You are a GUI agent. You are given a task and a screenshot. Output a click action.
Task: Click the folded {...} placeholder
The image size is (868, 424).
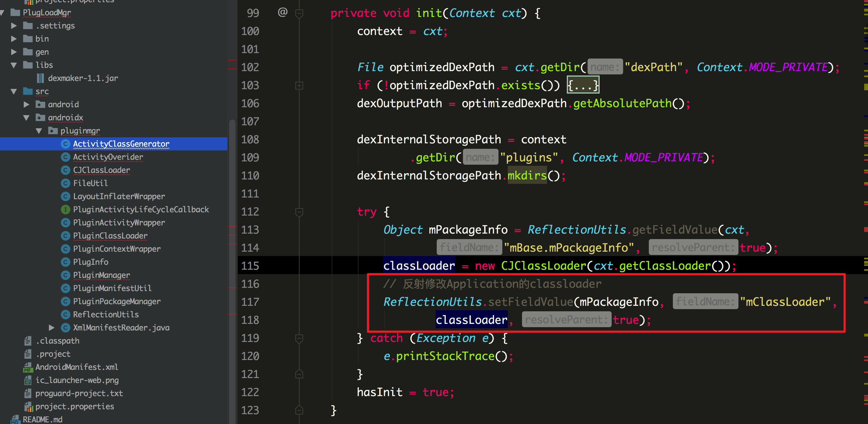[583, 85]
